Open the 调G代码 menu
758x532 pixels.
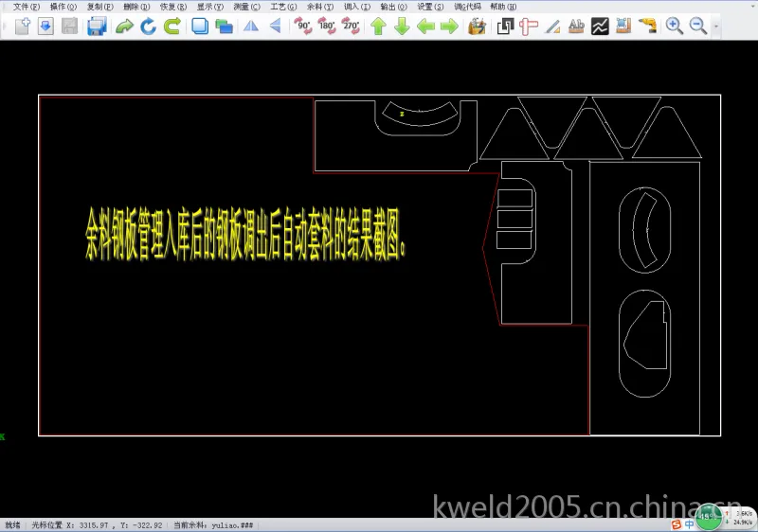click(467, 7)
